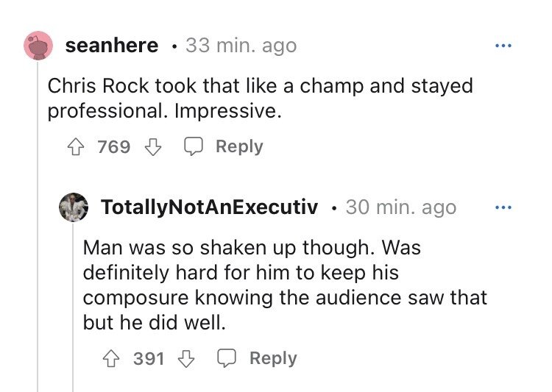This screenshot has width=552, height=392.
Task: Visit the seanhere username link
Action: [x=112, y=46]
